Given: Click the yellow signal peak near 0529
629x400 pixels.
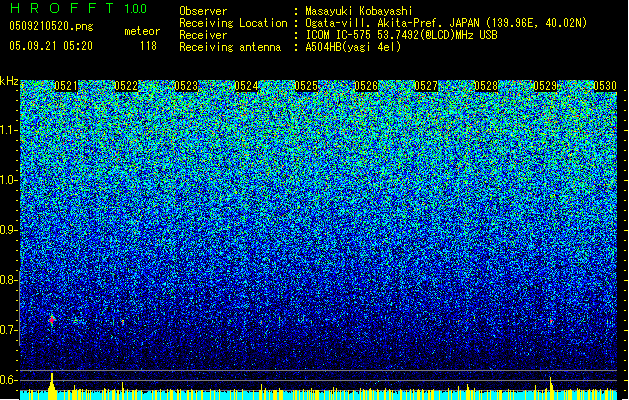Looking at the screenshot, I should 551,388.
